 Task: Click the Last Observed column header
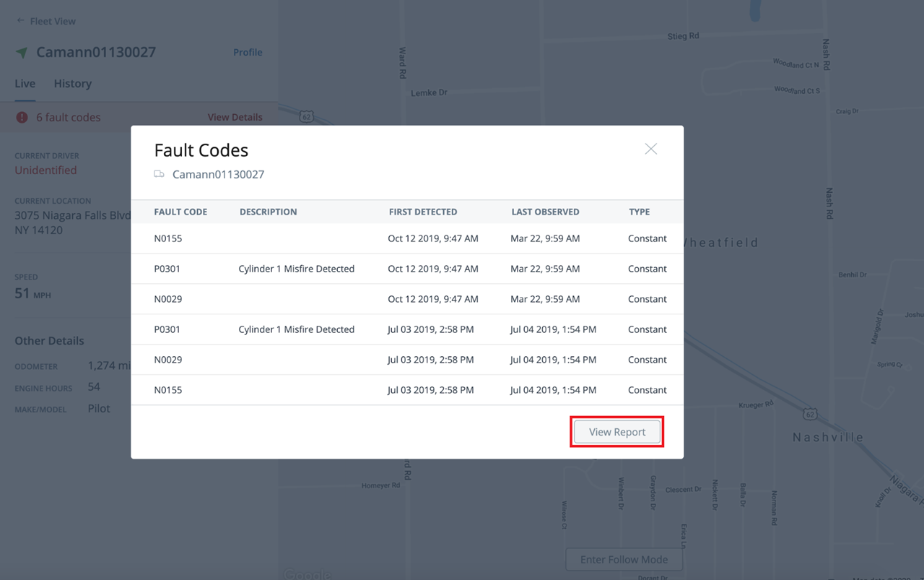pos(545,212)
